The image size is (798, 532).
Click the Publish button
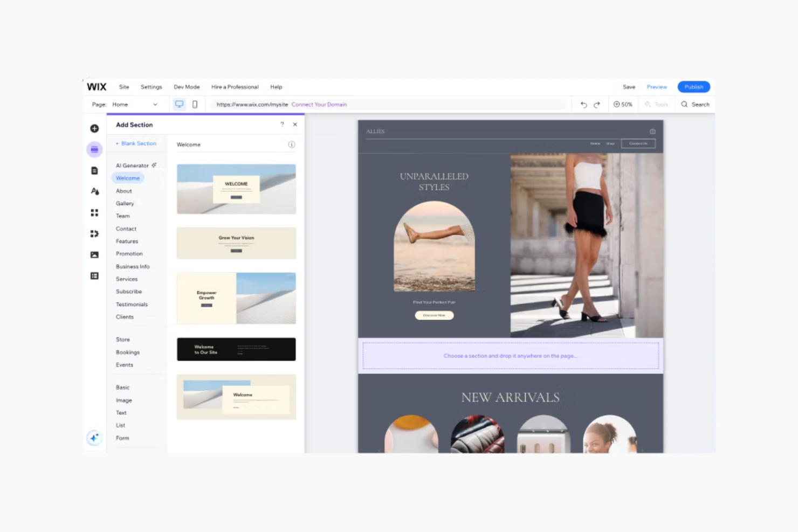(693, 87)
